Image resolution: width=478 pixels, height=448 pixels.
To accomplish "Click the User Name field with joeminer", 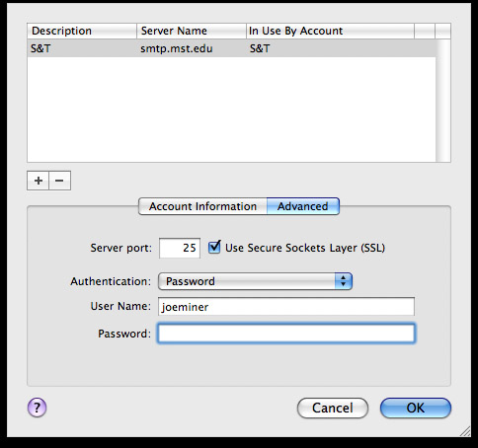I will point(286,307).
